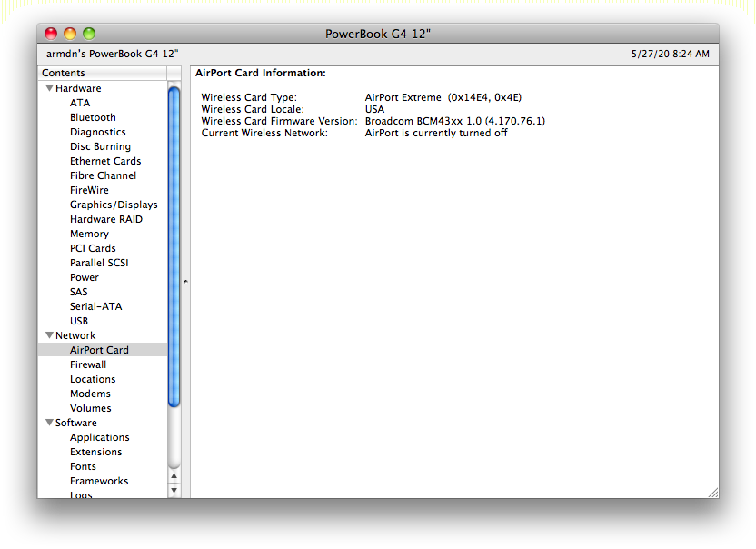The width and height of the screenshot is (756, 549).
Task: Click the Network category label
Action: 75,335
